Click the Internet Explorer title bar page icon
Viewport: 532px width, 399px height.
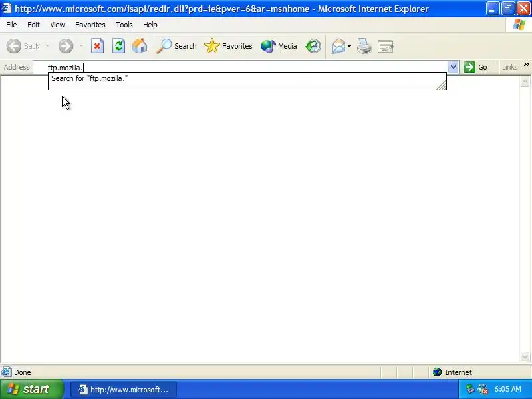tap(7, 8)
